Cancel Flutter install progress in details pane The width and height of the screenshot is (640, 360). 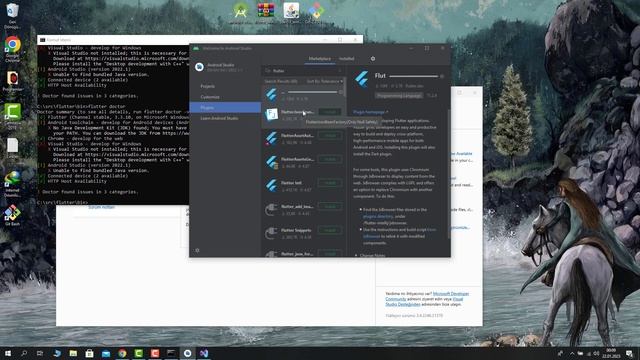pyautogui.click(x=442, y=76)
